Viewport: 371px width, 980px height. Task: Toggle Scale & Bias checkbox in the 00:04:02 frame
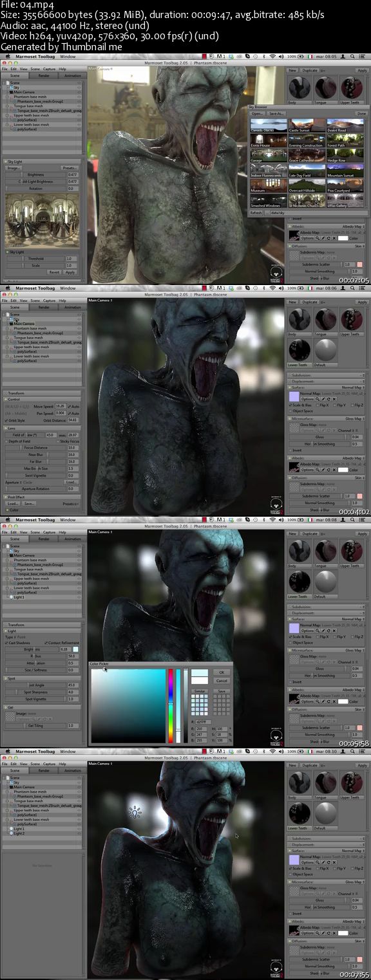[x=290, y=405]
